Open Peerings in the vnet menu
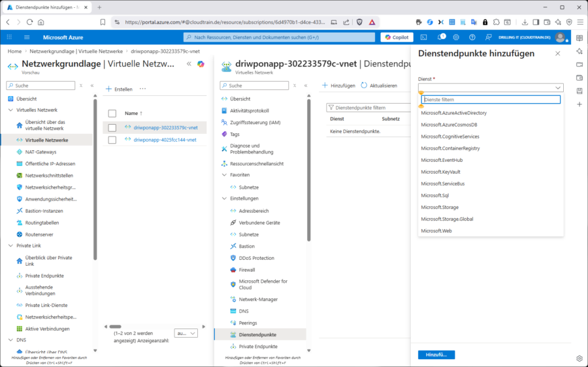588x367 pixels. click(248, 323)
